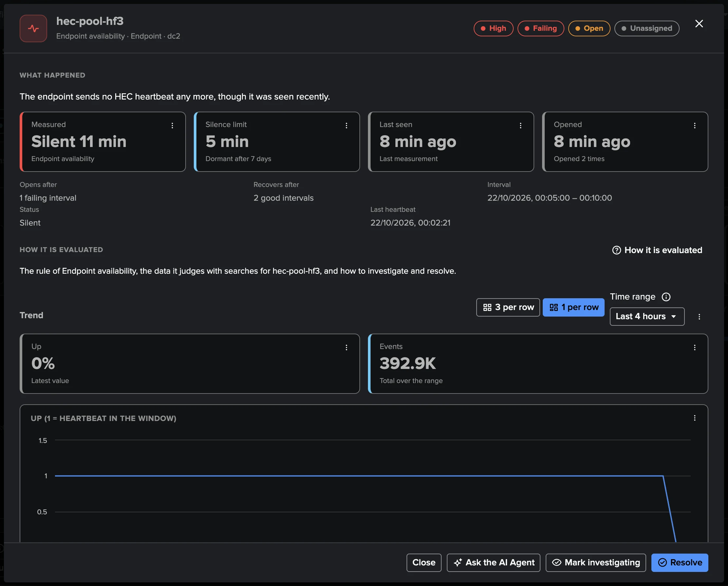Resolve the hec-pool-hf3 alert
728x586 pixels.
point(679,563)
